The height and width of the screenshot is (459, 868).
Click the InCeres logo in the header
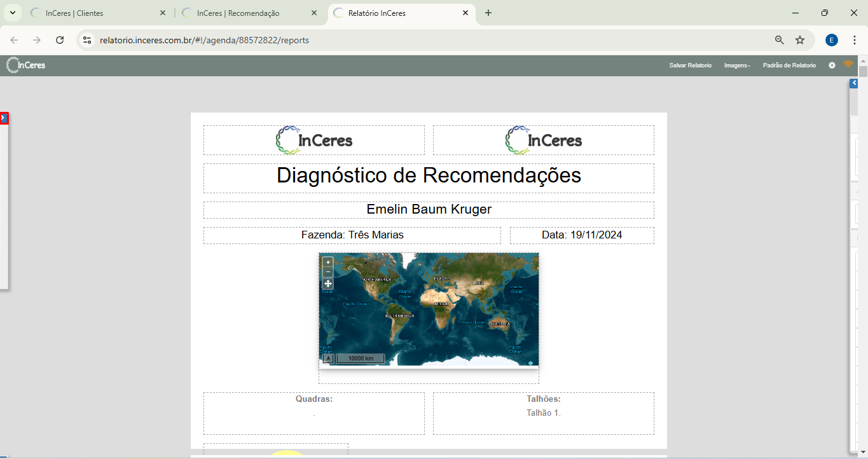[26, 65]
